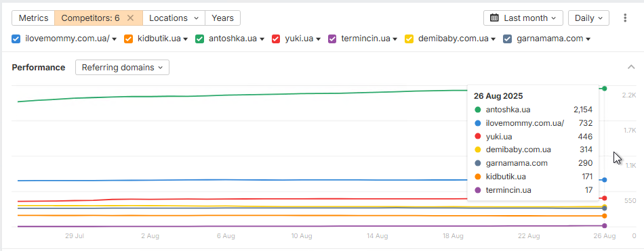Select the Metrics tab
The width and height of the screenshot is (644, 251).
click(33, 18)
